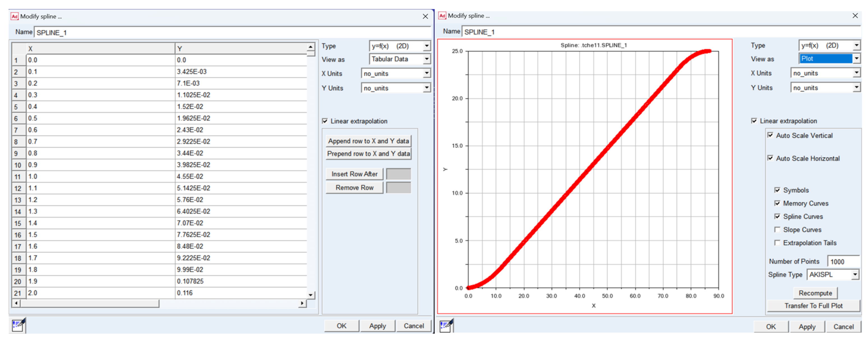Click Transfer To Full Plot button

point(813,306)
